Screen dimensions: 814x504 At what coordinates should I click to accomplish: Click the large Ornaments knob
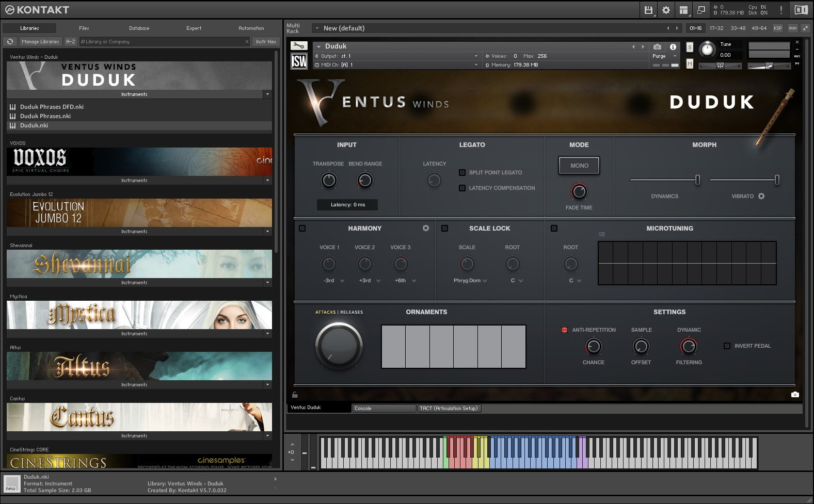click(x=339, y=346)
